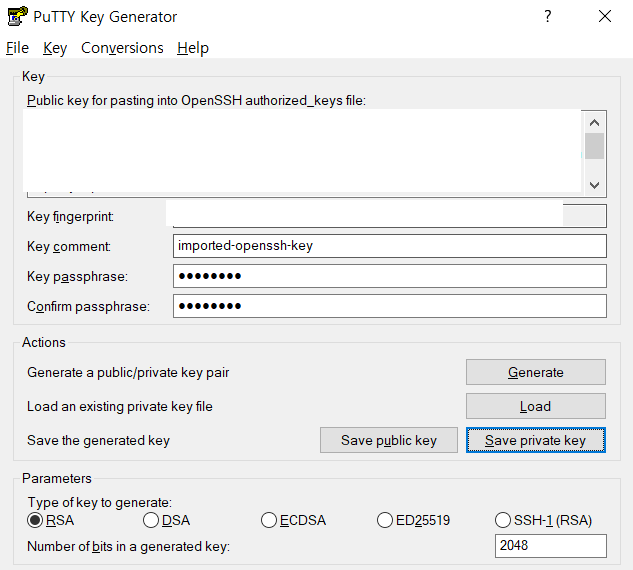Click the PuTTY Key Generator title bar icon
The width and height of the screenshot is (633, 570).
point(17,16)
